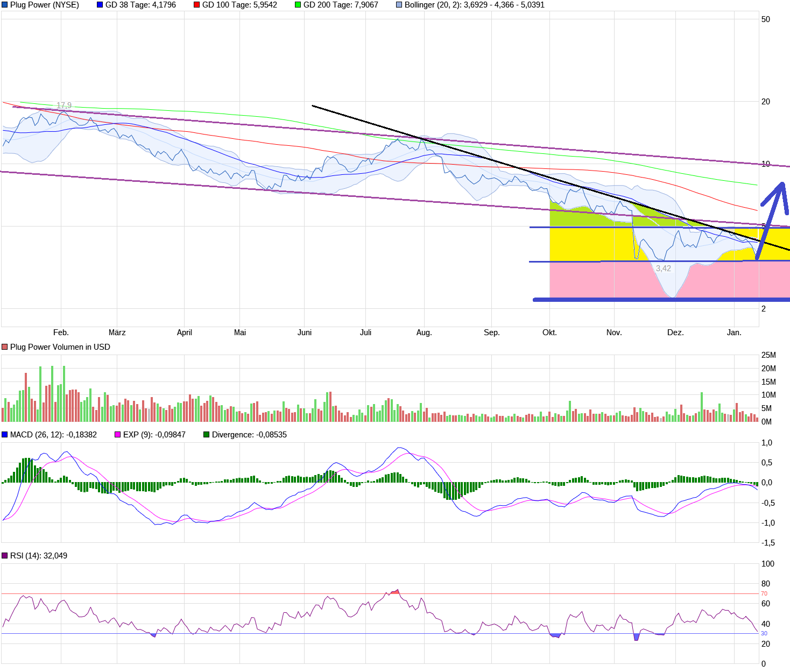Click the 15M volume axis label
The image size is (790, 672).
coord(768,382)
